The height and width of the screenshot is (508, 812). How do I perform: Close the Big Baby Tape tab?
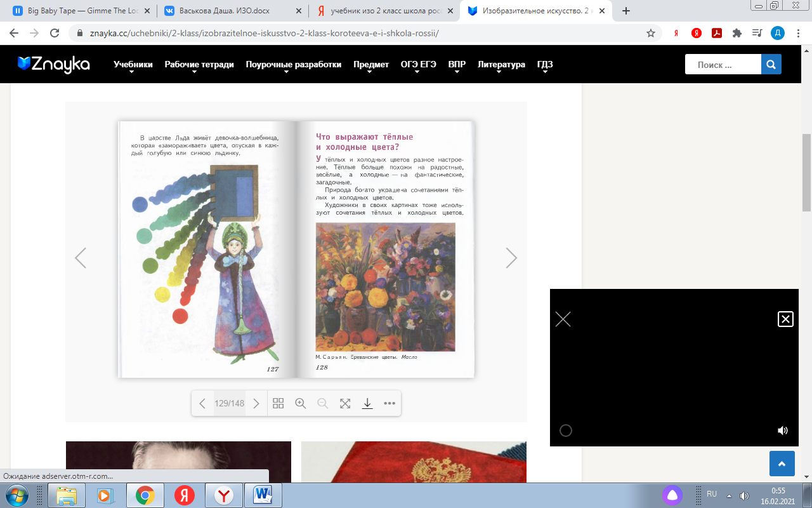[147, 11]
